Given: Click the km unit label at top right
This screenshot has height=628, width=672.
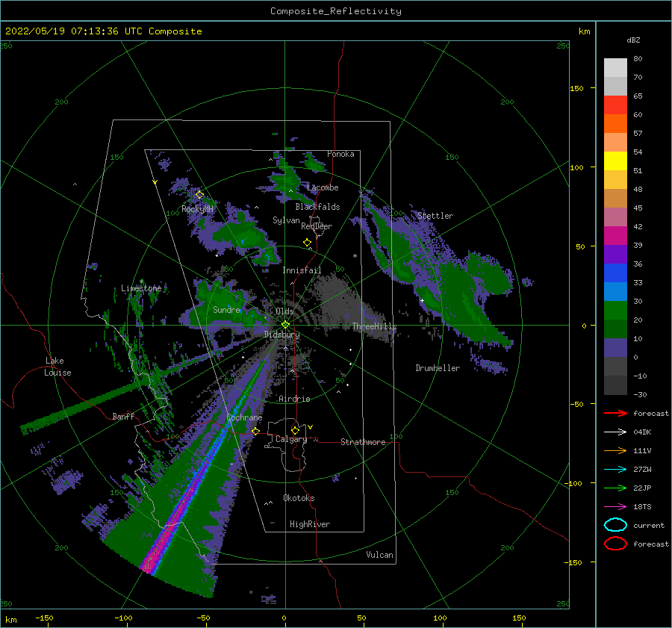Looking at the screenshot, I should [585, 31].
